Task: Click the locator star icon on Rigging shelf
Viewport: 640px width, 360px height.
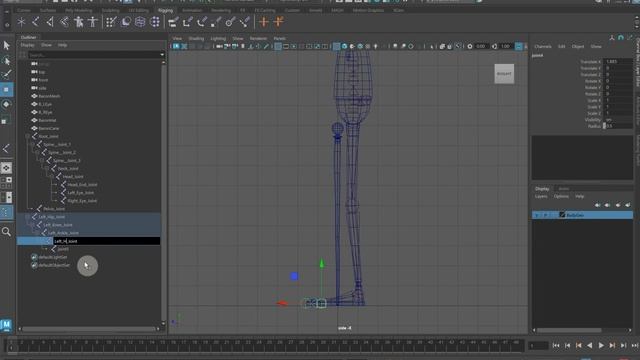Action: 21,22
